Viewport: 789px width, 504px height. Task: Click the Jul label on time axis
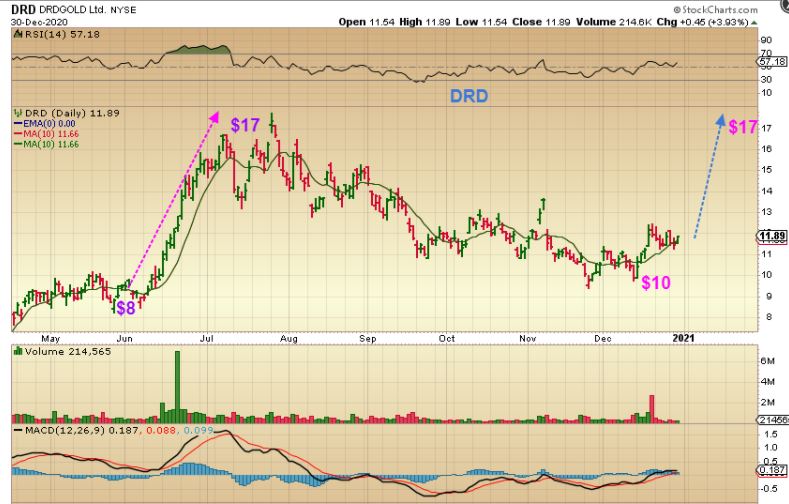click(x=207, y=339)
